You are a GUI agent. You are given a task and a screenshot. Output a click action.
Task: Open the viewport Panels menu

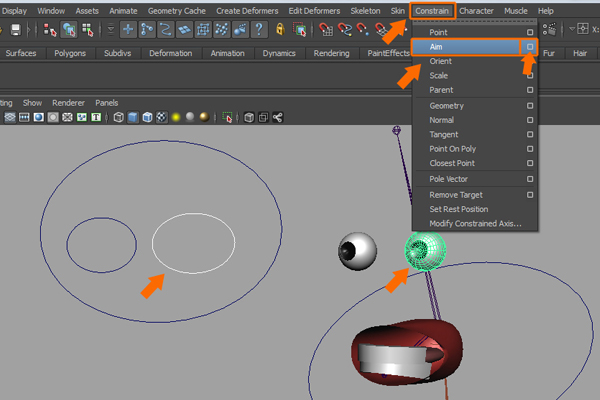[106, 103]
